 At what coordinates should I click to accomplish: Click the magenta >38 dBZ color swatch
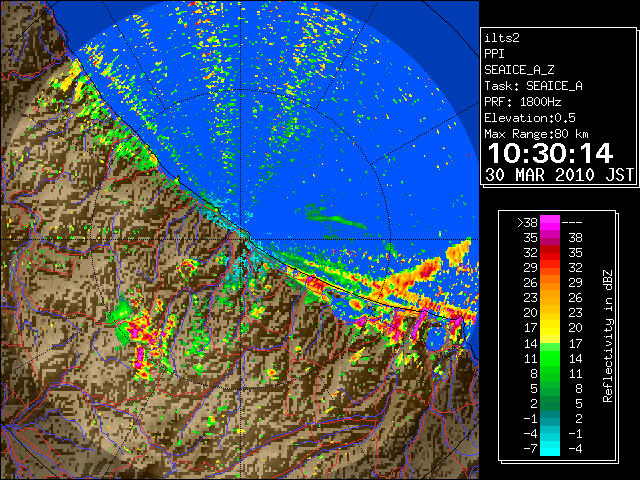549,222
